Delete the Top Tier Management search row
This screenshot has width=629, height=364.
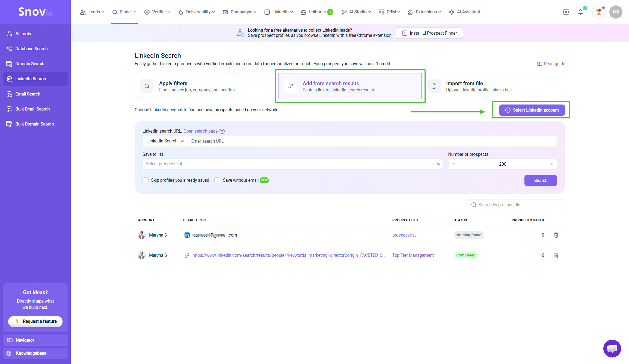point(556,255)
